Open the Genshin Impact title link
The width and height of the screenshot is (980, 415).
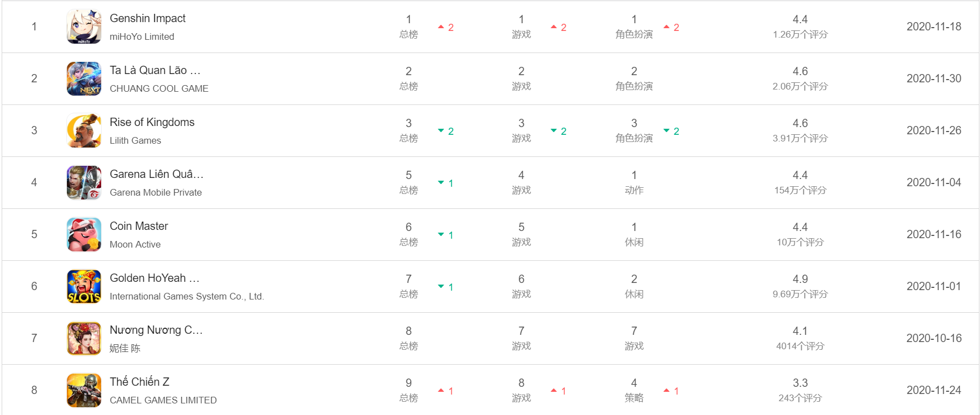point(148,18)
